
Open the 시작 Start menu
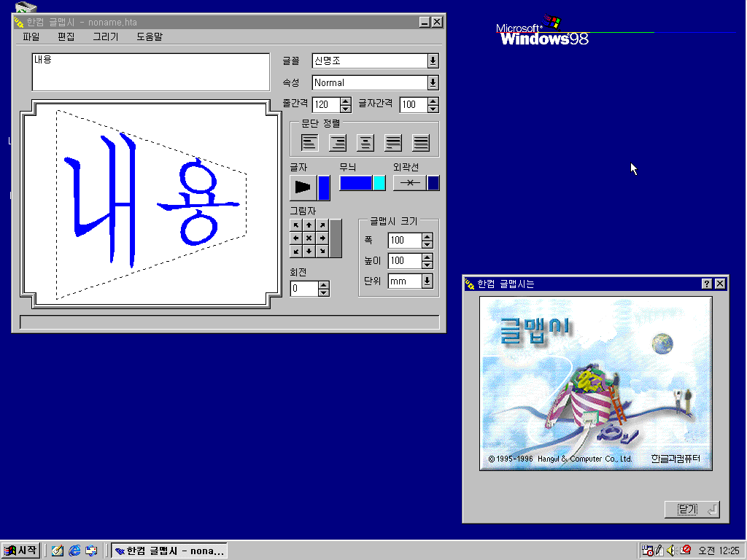[x=20, y=551]
